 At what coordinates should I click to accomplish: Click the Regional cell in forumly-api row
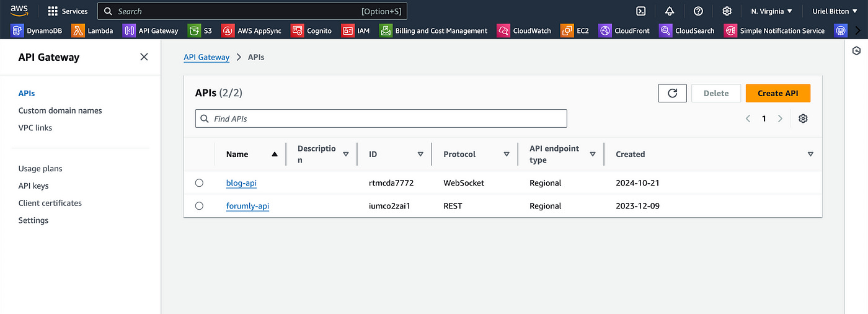[545, 206]
